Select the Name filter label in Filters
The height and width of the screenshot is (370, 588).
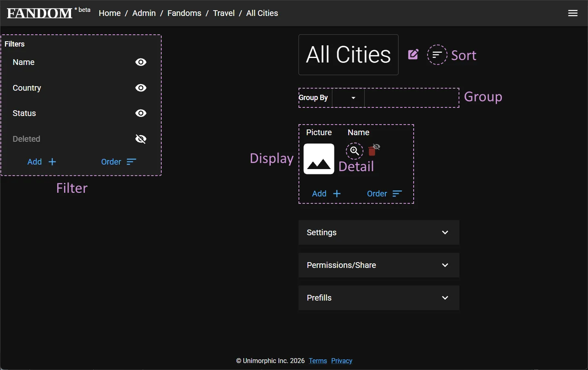[24, 62]
